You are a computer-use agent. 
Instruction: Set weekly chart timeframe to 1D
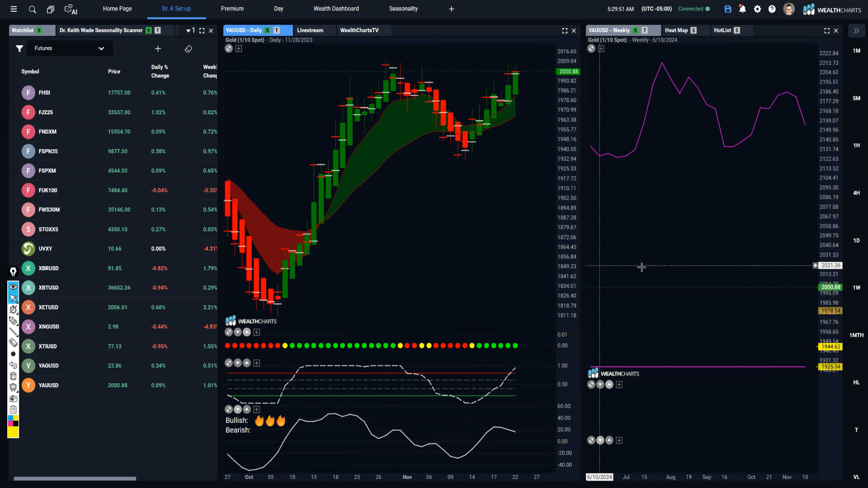point(856,240)
